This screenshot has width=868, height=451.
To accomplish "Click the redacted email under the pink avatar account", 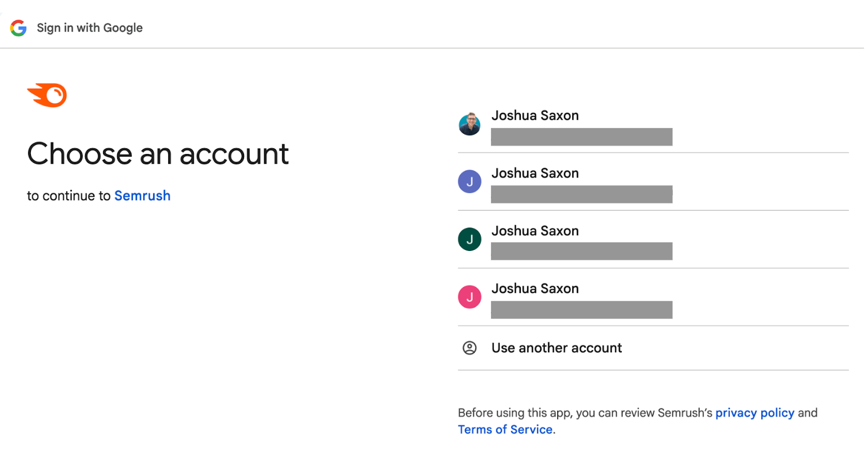I will [581, 310].
